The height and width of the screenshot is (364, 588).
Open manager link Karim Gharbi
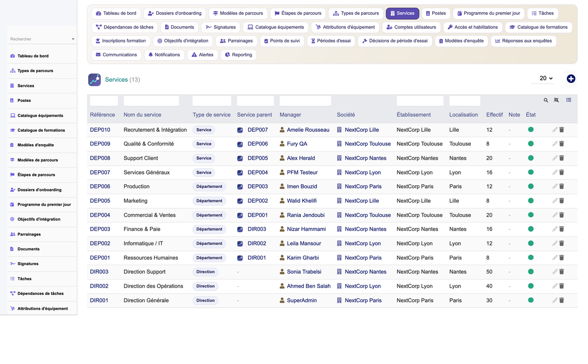pyautogui.click(x=303, y=258)
